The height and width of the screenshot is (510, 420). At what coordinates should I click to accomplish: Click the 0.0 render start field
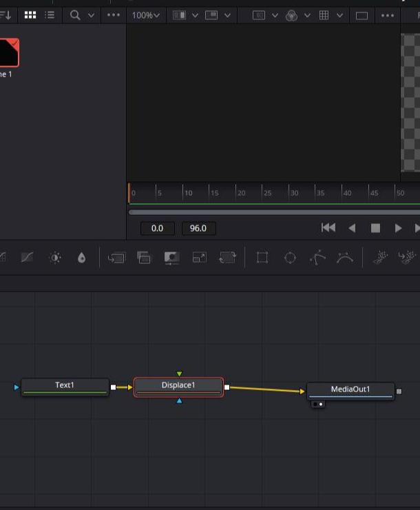pos(157,228)
